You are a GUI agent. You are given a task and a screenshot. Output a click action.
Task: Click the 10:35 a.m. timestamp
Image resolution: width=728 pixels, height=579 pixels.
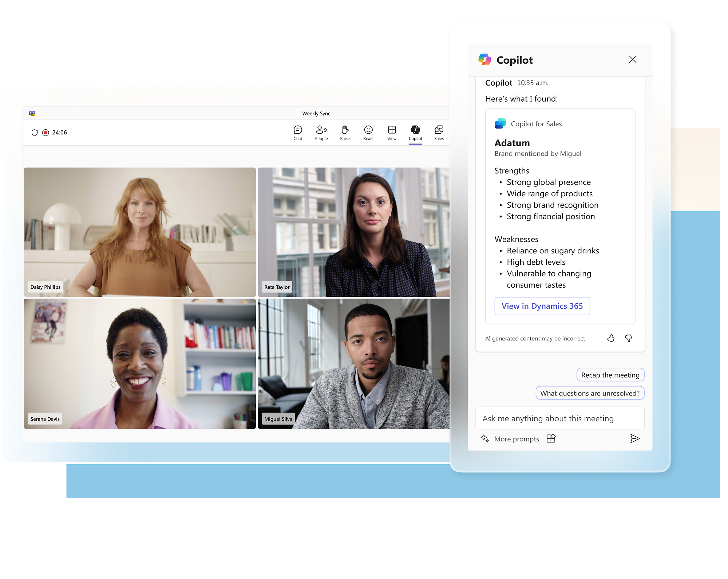coord(533,83)
